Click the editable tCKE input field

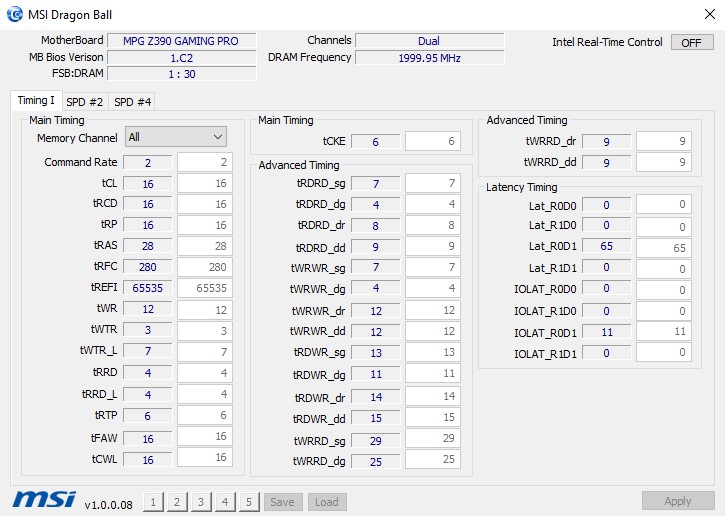tap(433, 141)
